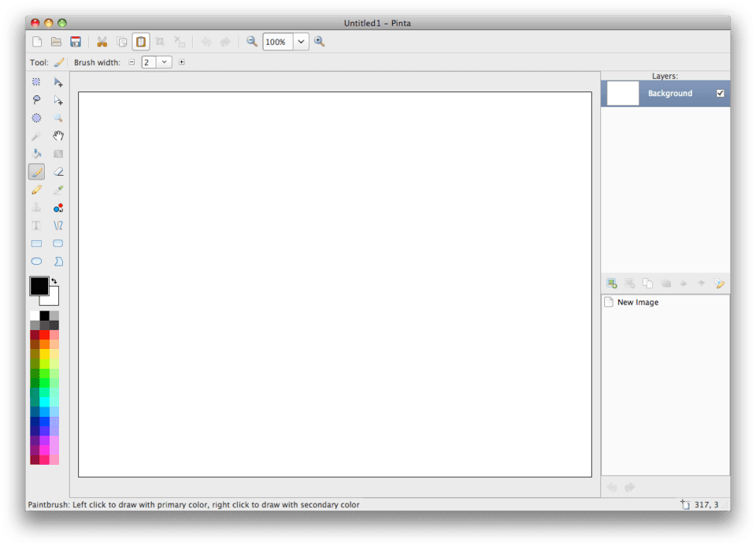Move the layer down

point(702,284)
